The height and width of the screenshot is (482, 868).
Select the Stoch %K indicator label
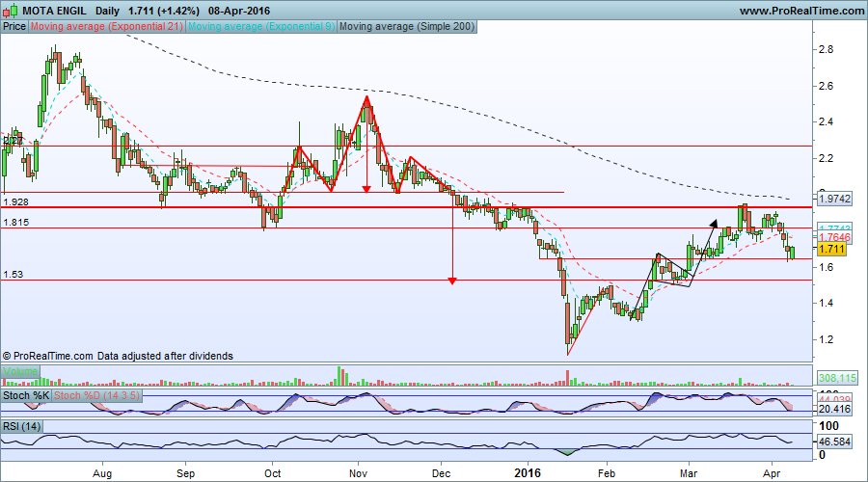[x=26, y=395]
